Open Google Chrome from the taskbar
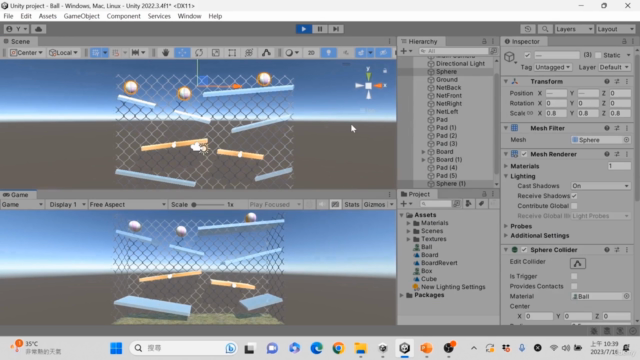640x360 pixels. coord(338,348)
